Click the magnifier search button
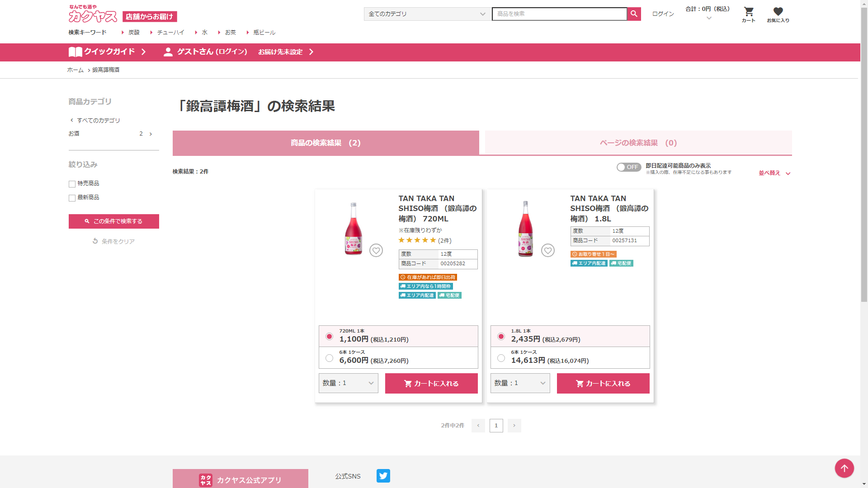The width and height of the screenshot is (868, 488). [634, 14]
